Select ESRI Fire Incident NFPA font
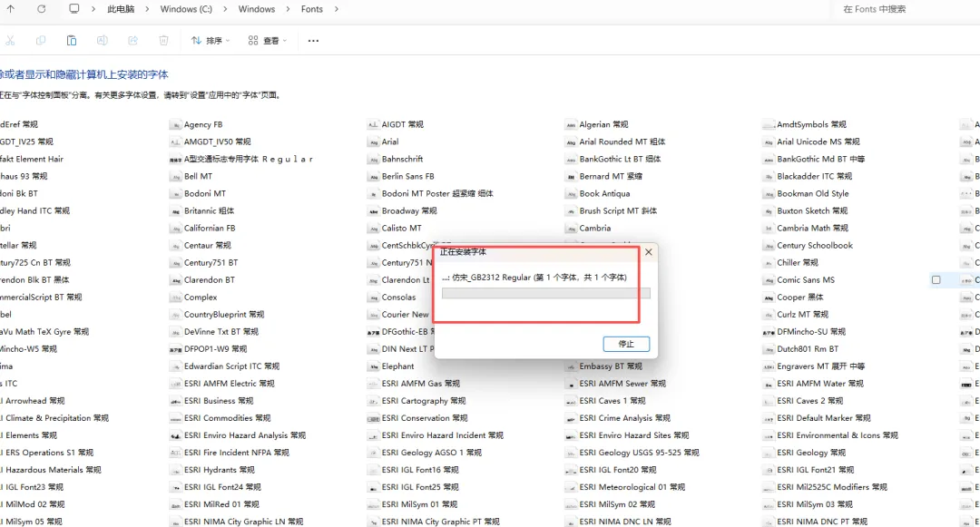Image resolution: width=980 pixels, height=527 pixels. [237, 453]
